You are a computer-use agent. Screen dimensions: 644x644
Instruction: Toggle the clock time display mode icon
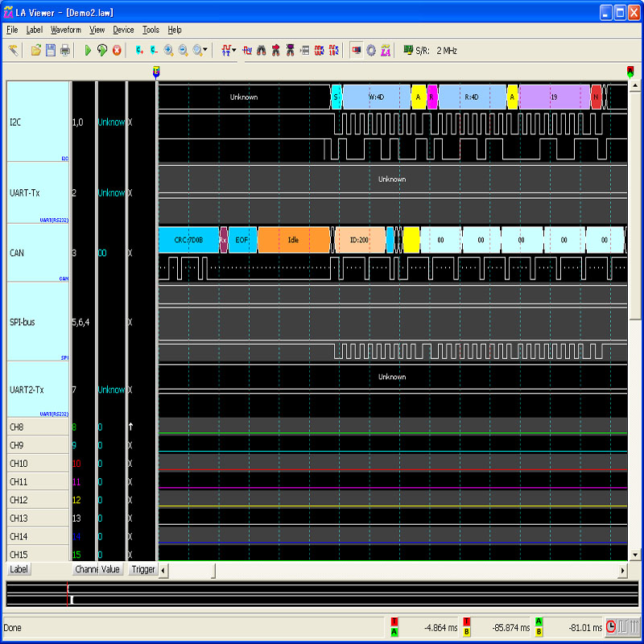[612, 626]
